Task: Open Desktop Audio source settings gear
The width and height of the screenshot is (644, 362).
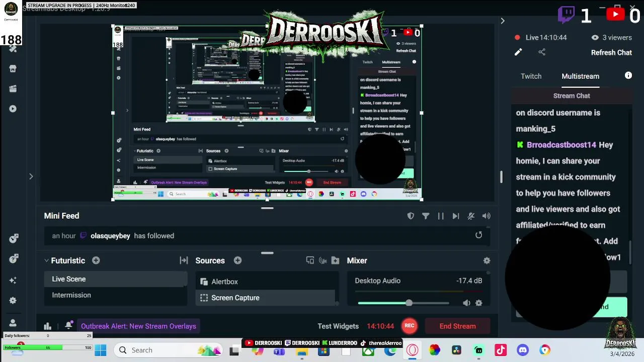Action: pyautogui.click(x=478, y=303)
